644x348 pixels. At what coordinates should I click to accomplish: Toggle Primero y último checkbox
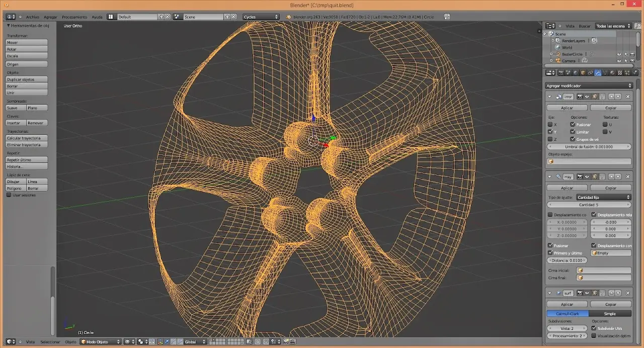point(550,253)
